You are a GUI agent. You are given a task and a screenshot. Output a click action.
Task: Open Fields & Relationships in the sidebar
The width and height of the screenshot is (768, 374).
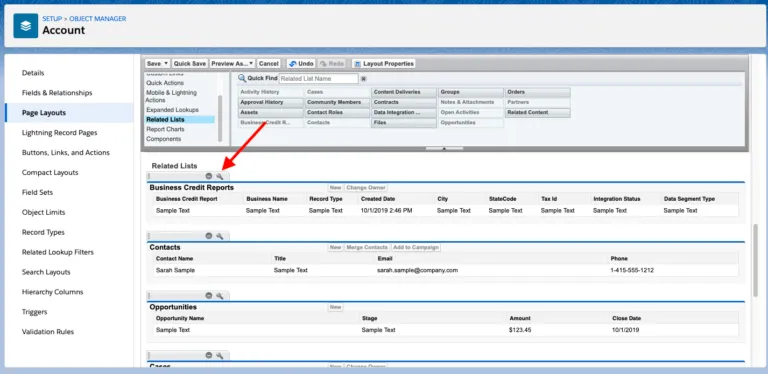tap(57, 93)
